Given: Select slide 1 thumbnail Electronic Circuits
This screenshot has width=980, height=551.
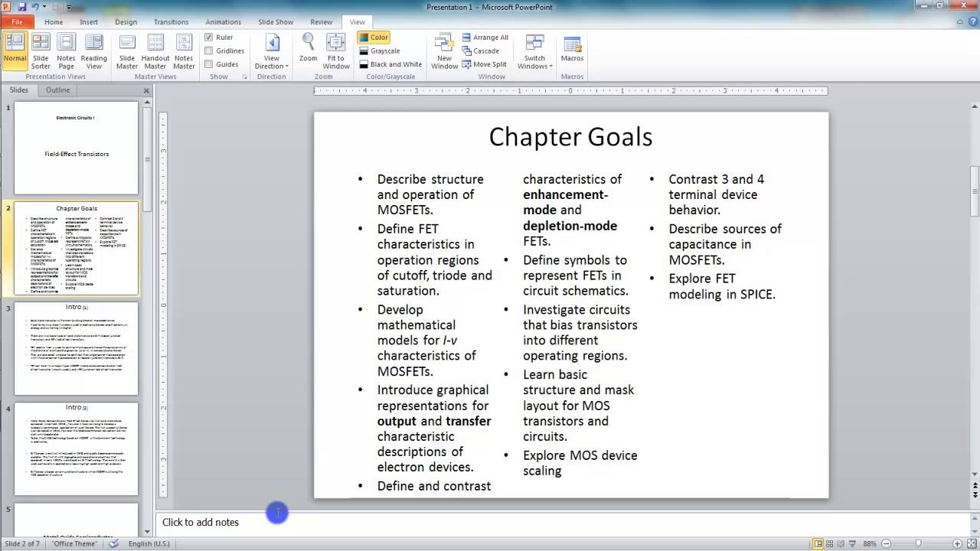Looking at the screenshot, I should [x=77, y=148].
